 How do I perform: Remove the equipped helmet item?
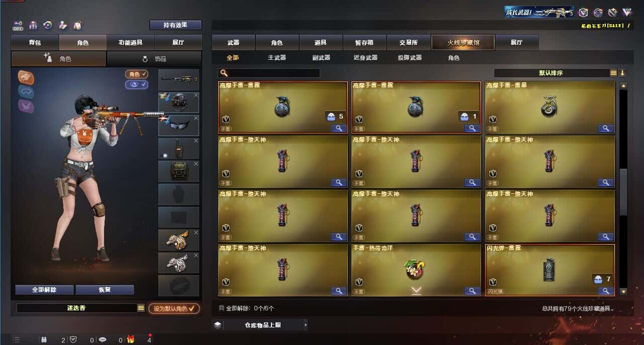[x=196, y=95]
